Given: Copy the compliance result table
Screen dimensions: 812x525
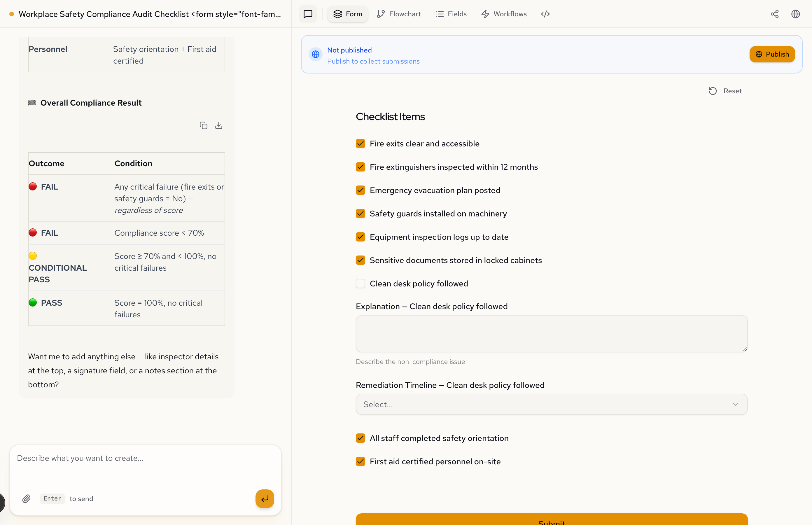Looking at the screenshot, I should pyautogui.click(x=204, y=125).
